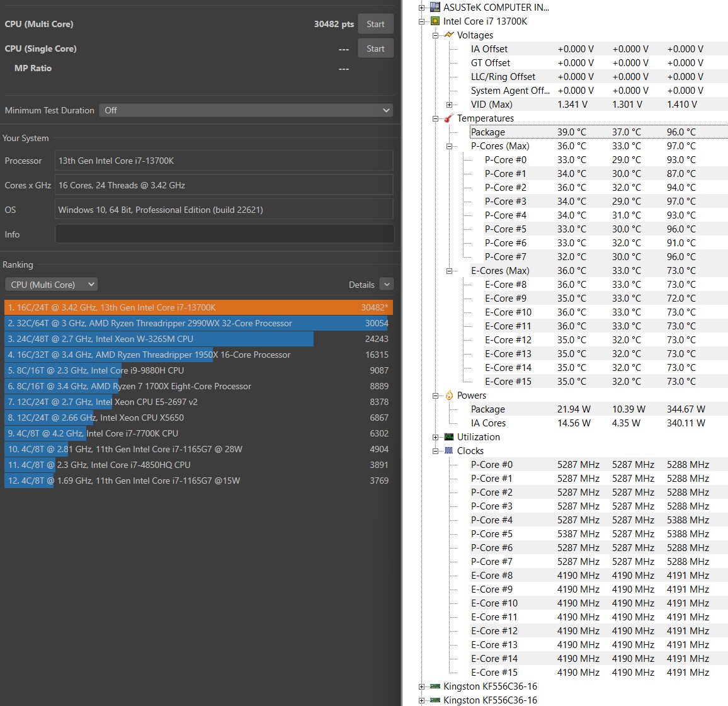Click the Info input field

point(224,234)
